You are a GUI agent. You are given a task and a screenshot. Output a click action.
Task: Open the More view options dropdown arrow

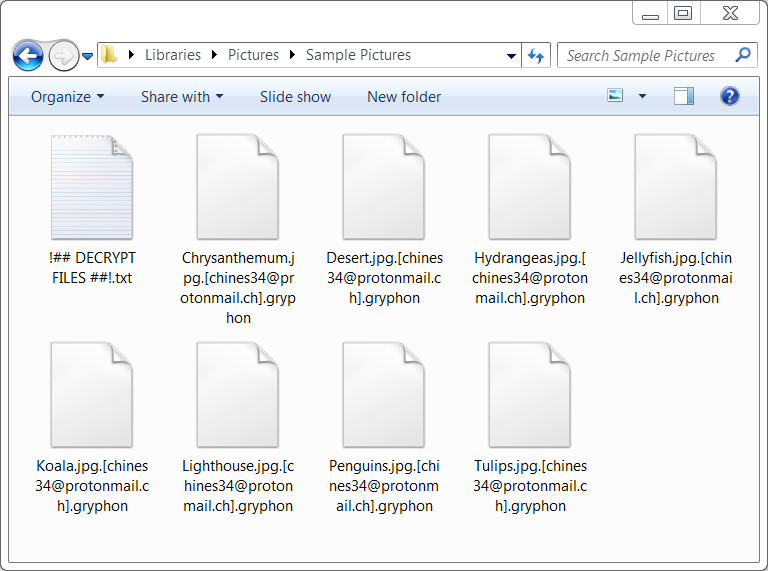click(642, 96)
